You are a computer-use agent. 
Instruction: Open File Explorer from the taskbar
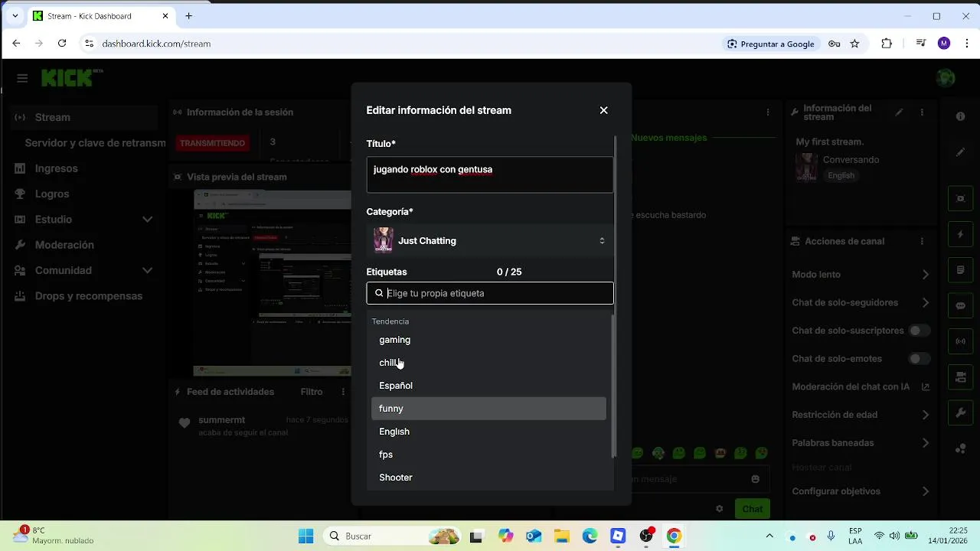point(561,536)
